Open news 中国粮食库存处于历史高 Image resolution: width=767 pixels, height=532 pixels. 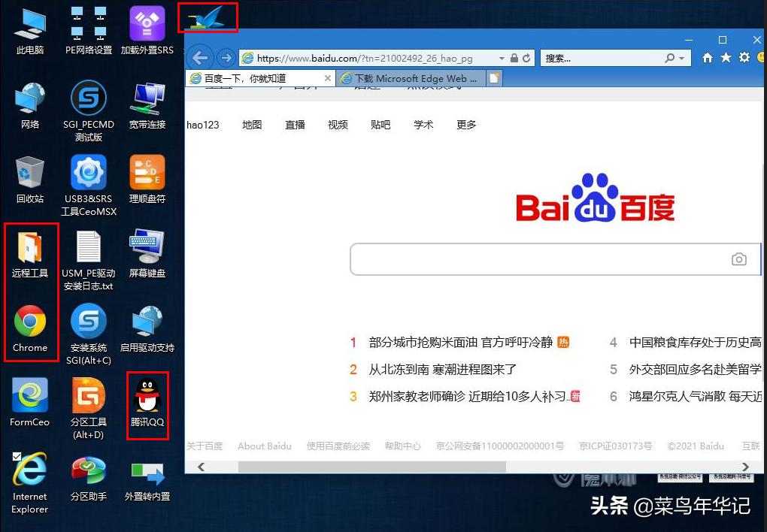[x=695, y=343]
